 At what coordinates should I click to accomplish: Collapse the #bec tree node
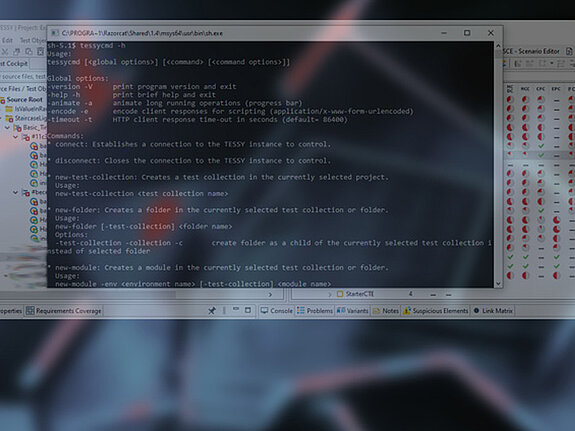tap(16, 192)
